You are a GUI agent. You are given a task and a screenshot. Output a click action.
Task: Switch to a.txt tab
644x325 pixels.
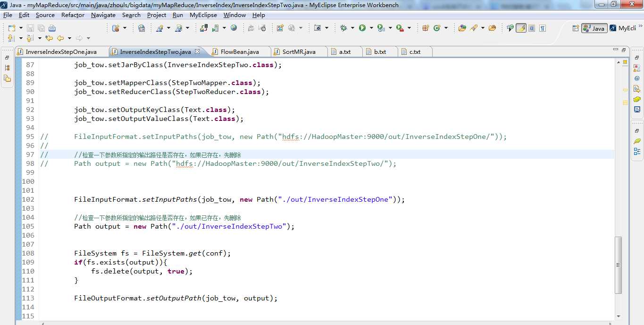(345, 52)
